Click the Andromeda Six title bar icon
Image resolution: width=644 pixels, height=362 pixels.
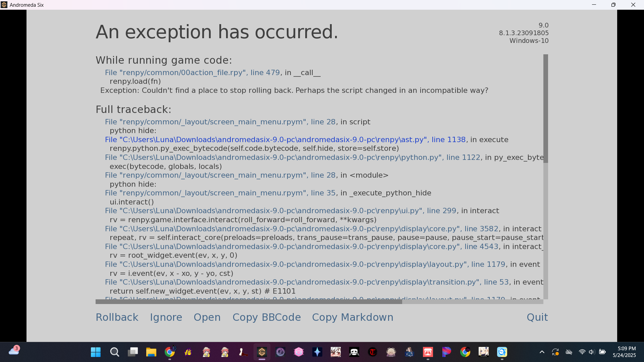4,5
